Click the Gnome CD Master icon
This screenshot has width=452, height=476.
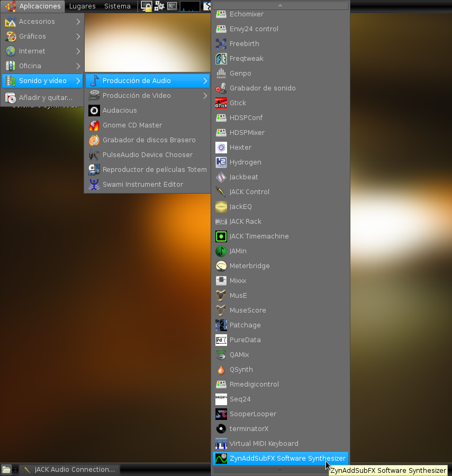(94, 125)
